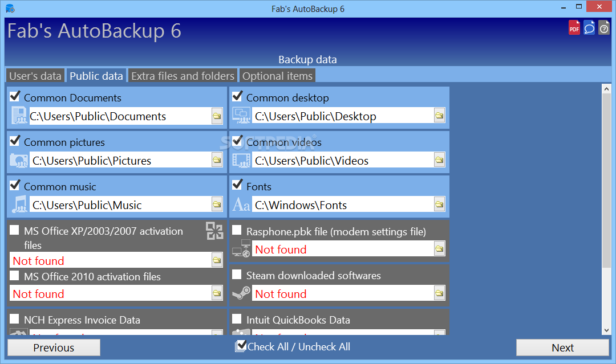
Task: Browse folder for Common music path
Action: pos(217,205)
